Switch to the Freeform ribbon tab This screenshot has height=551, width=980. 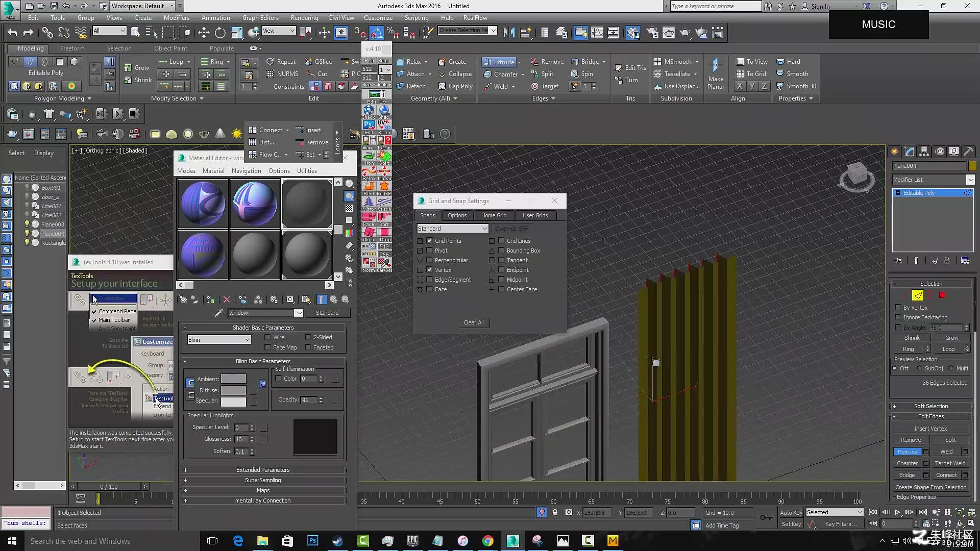tap(72, 48)
